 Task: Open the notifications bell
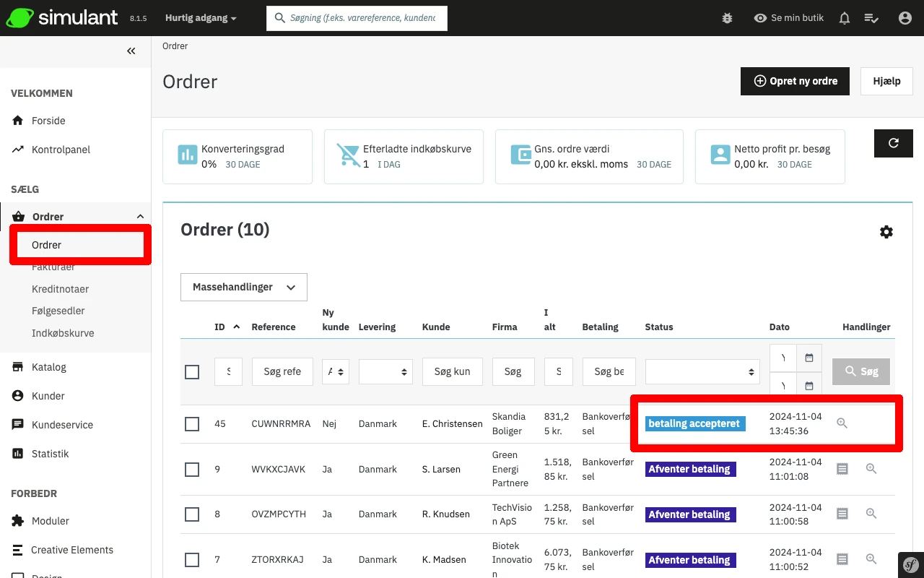click(x=844, y=18)
